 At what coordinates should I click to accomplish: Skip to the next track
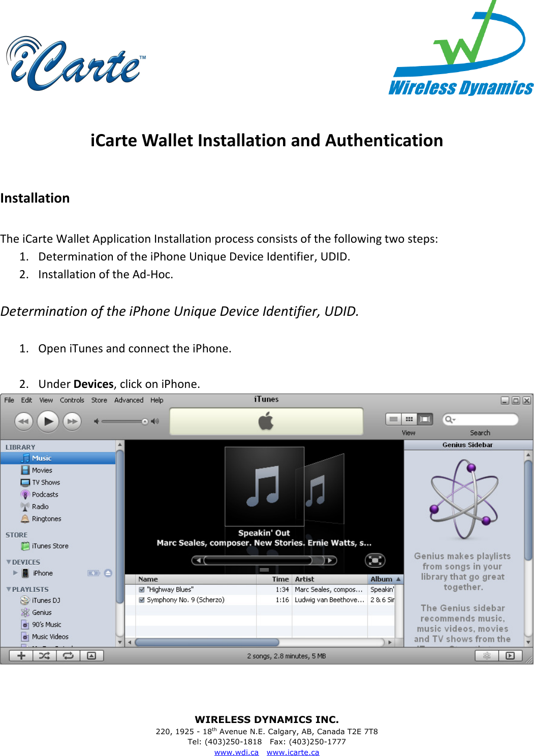click(73, 421)
